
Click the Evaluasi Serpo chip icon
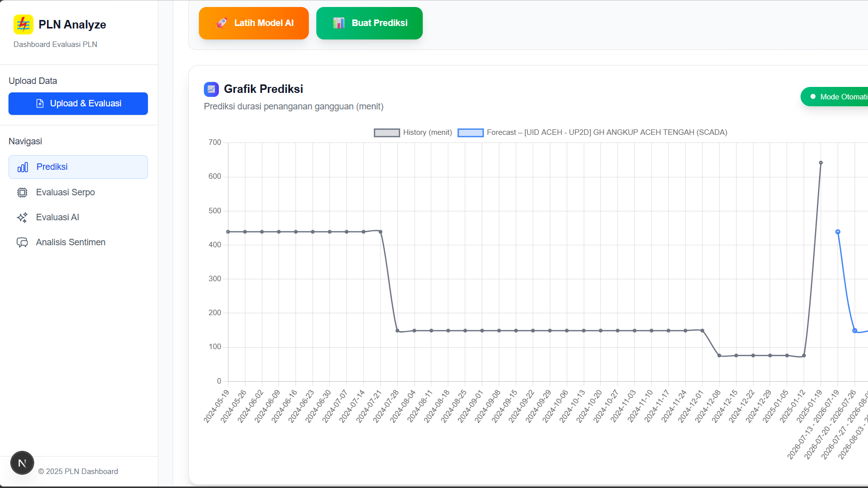(22, 192)
